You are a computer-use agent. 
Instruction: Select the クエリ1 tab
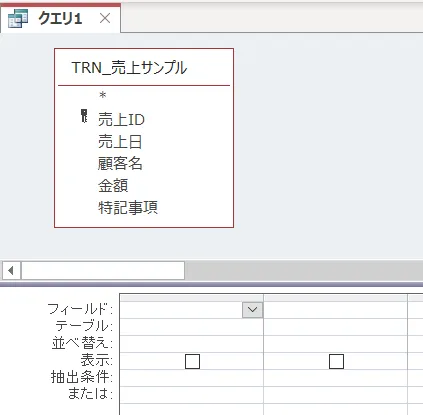pos(60,18)
